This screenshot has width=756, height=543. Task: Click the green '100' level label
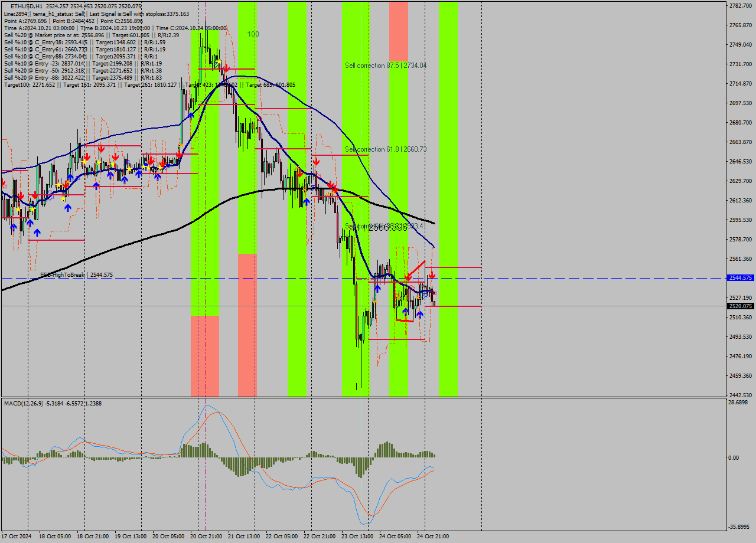[x=253, y=34]
